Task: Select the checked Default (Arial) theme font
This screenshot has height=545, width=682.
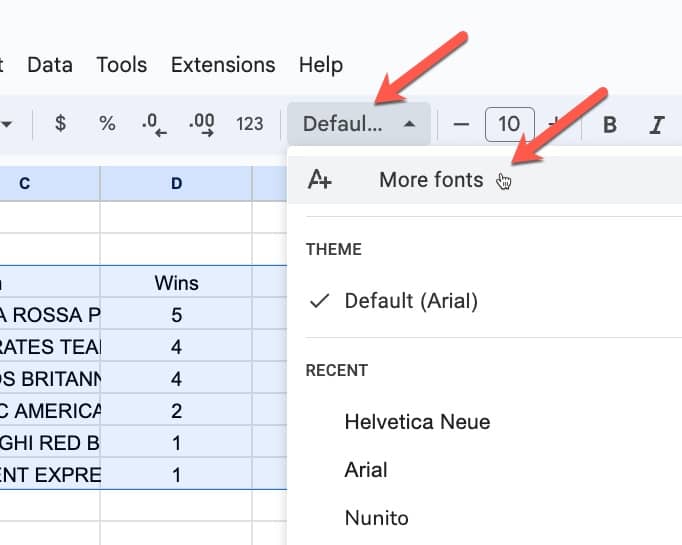Action: [411, 301]
